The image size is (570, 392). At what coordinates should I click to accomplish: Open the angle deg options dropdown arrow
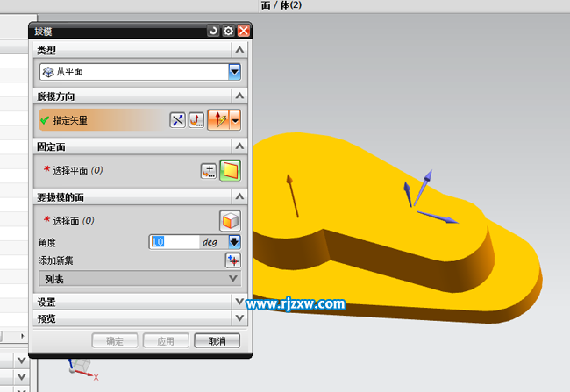[234, 241]
